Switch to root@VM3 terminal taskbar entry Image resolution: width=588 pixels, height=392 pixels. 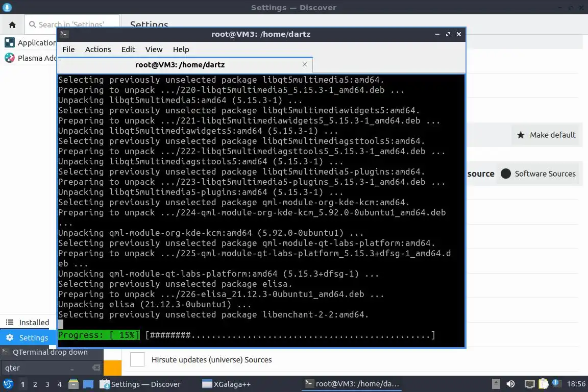(x=352, y=384)
